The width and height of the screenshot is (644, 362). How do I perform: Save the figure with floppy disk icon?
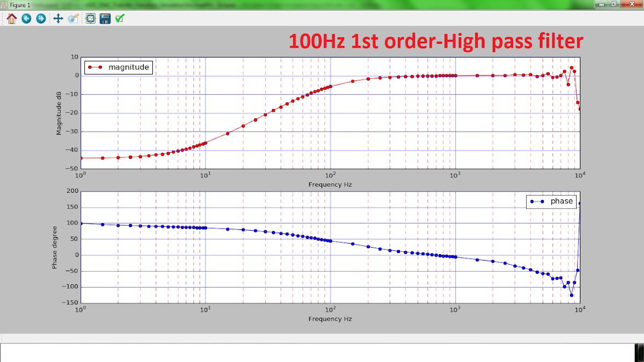pos(105,19)
